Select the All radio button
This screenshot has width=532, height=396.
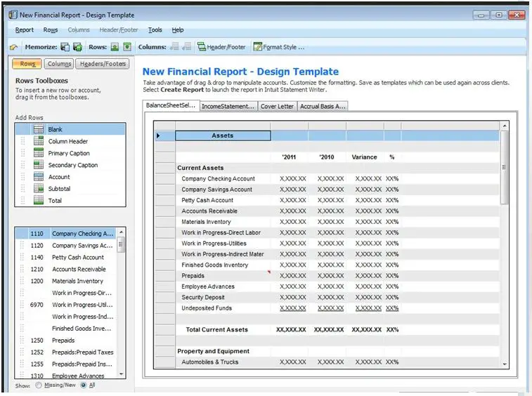click(x=83, y=385)
